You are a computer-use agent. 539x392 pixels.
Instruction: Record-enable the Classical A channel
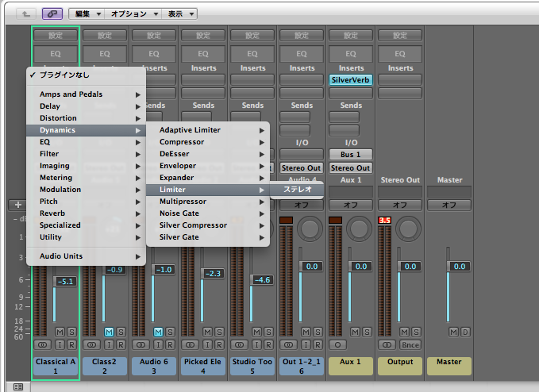coord(71,344)
